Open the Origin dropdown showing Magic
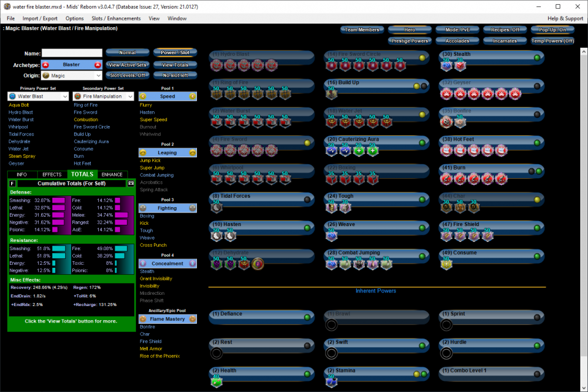 pyautogui.click(x=72, y=75)
